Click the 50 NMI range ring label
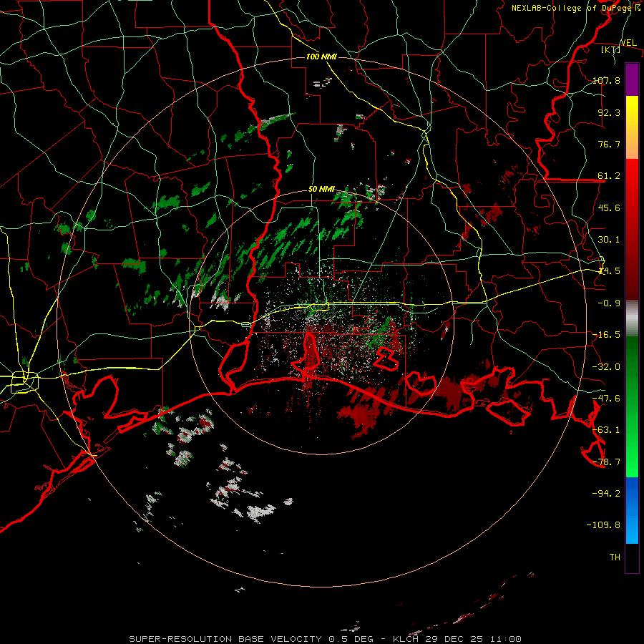 point(321,190)
